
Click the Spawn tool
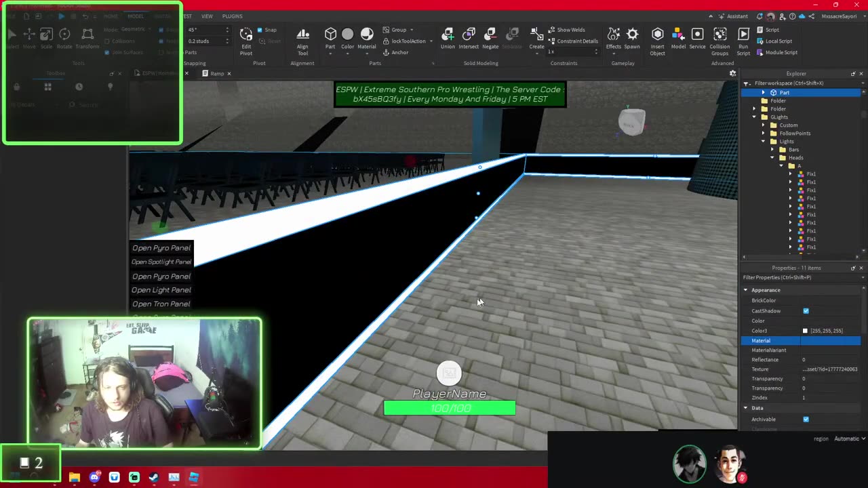[632, 38]
